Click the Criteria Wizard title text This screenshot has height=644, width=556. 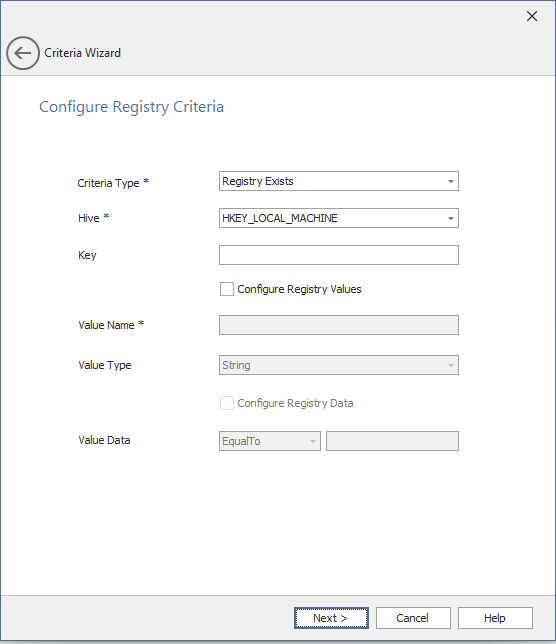tap(83, 53)
